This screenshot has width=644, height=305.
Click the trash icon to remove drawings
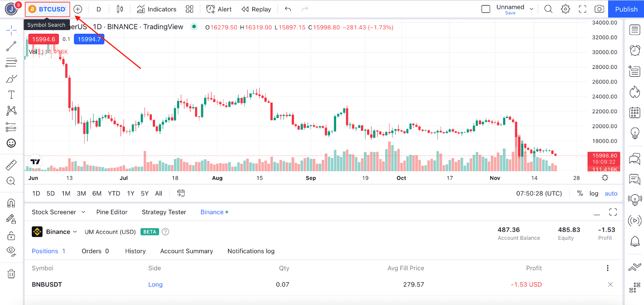11,274
